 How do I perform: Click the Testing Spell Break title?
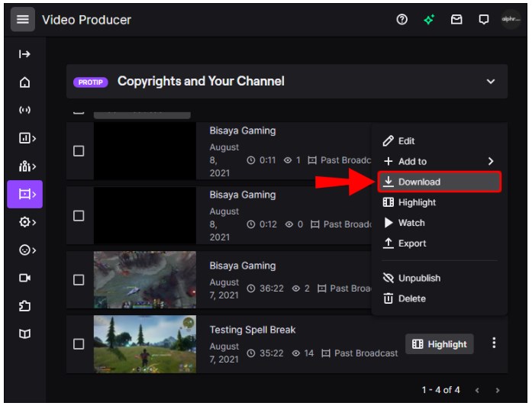pyautogui.click(x=253, y=330)
